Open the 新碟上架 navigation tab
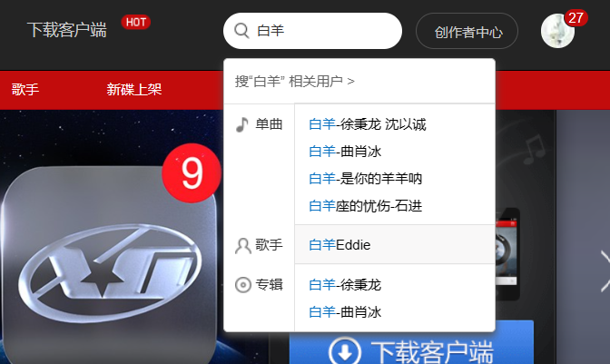The width and height of the screenshot is (610, 364). [x=134, y=90]
